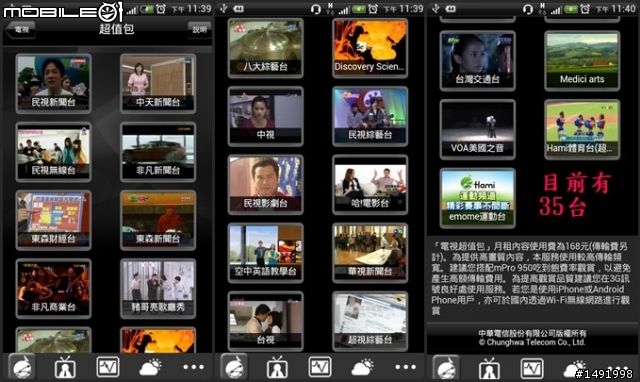This screenshot has height=382, width=640.
Task: Tap the battery icon in the left screen's status bar
Action: point(147,9)
